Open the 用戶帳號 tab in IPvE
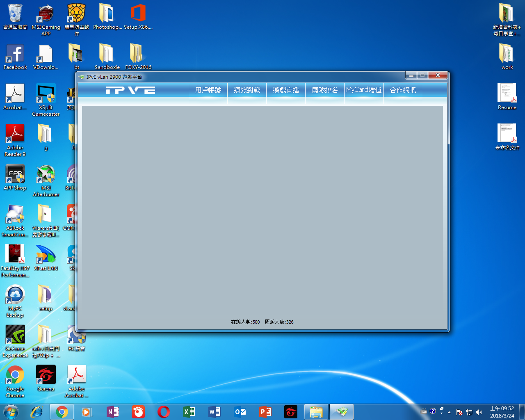525x420 pixels. pyautogui.click(x=208, y=90)
